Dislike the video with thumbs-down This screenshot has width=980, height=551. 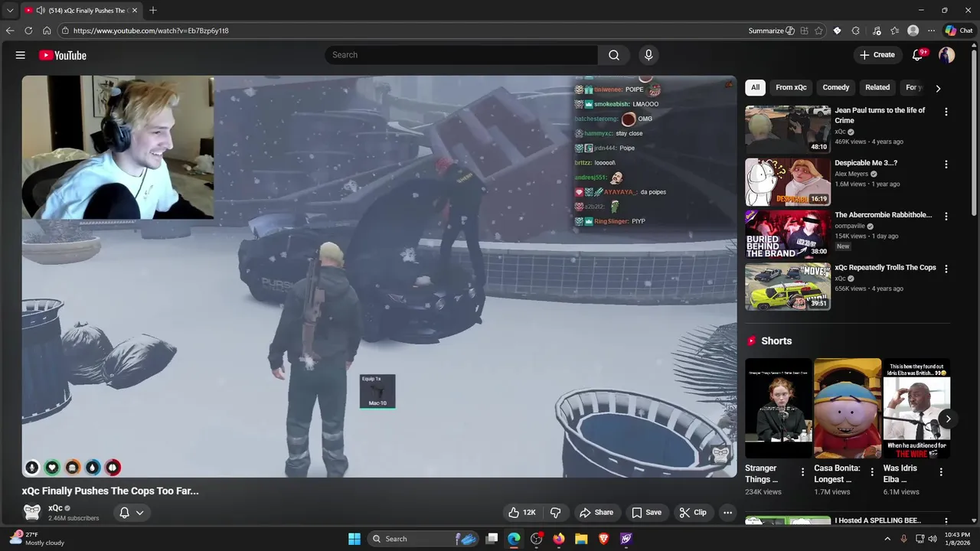(556, 513)
